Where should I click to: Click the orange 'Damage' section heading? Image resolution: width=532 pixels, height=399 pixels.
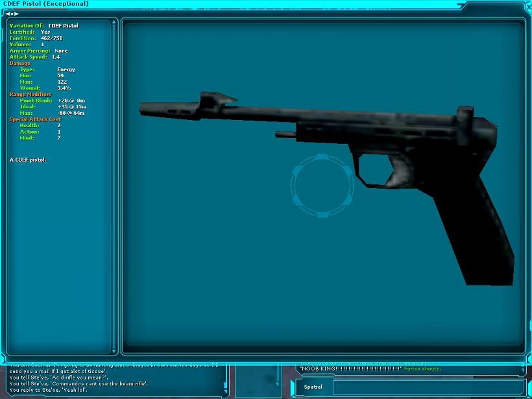[x=20, y=64]
